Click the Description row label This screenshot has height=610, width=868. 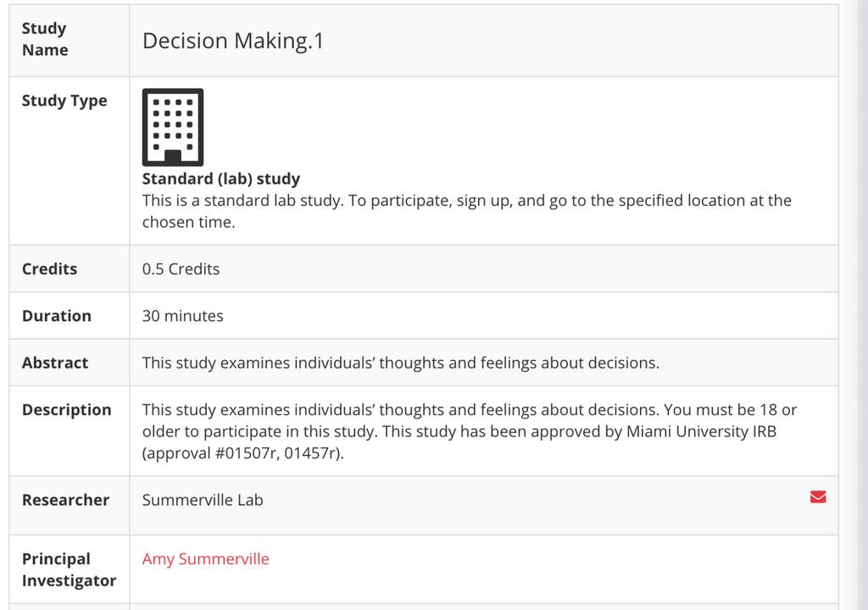pos(66,410)
